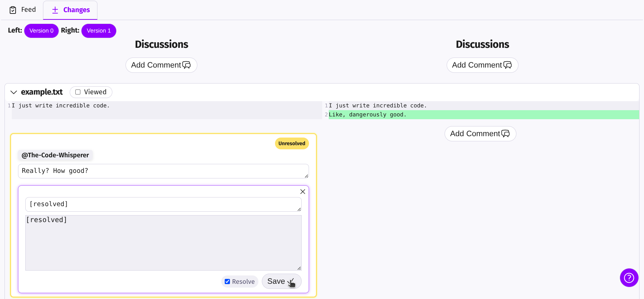The height and width of the screenshot is (299, 644).
Task: Click speech-bubble icon in Add Comment below diff
Action: pyautogui.click(x=506, y=134)
